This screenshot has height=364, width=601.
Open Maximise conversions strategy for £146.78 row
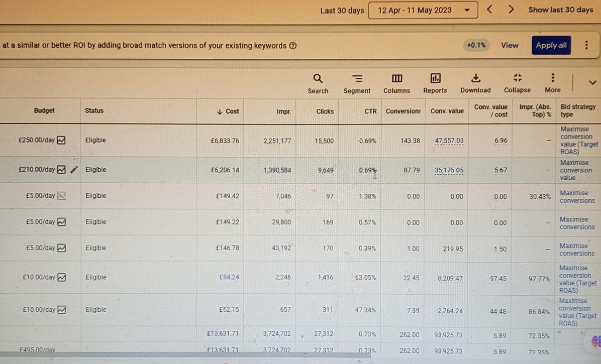pos(577,249)
